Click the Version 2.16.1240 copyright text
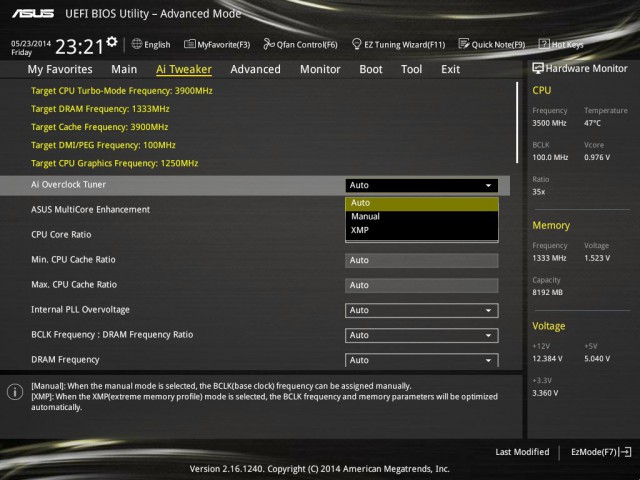Screen dimensions: 640x480 pos(320,469)
